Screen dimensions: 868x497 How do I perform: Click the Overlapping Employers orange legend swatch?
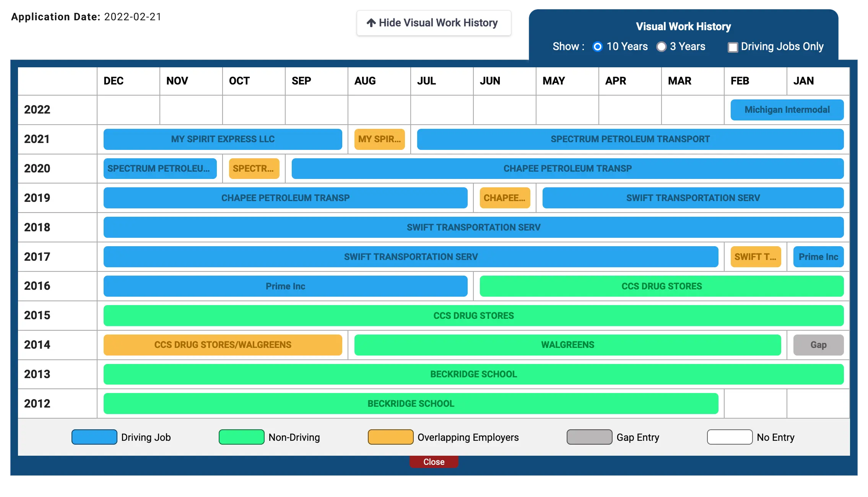point(390,437)
